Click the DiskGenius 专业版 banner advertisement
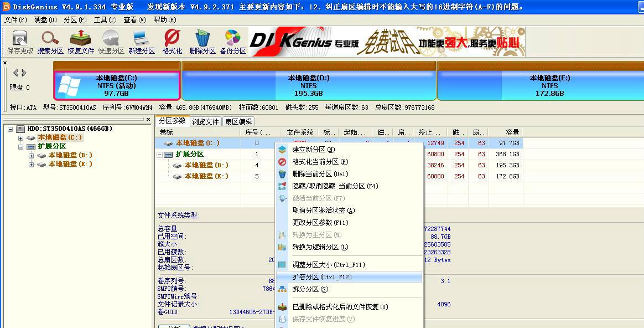This screenshot has width=644, height=328. tap(387, 42)
